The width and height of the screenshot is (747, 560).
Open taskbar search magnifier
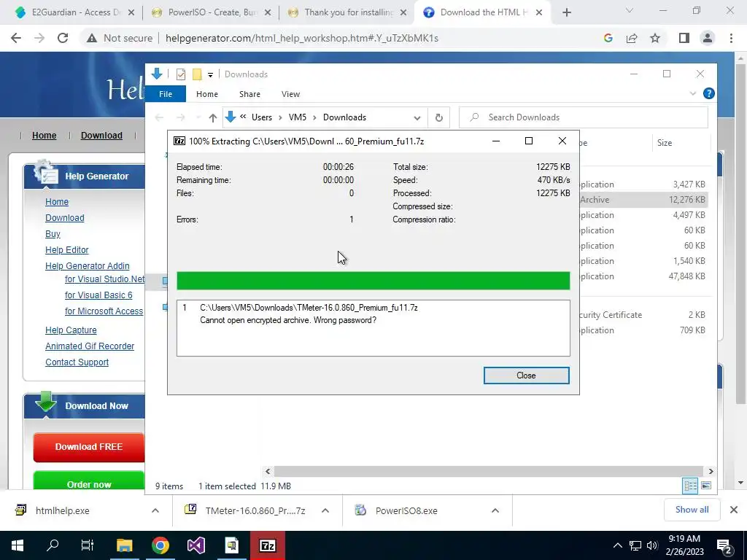(x=53, y=545)
